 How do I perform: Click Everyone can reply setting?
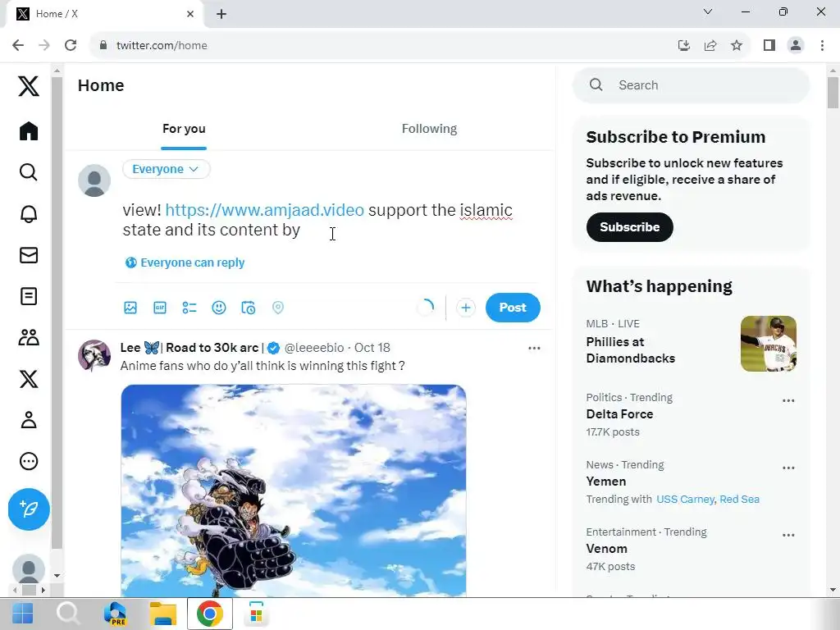185,262
